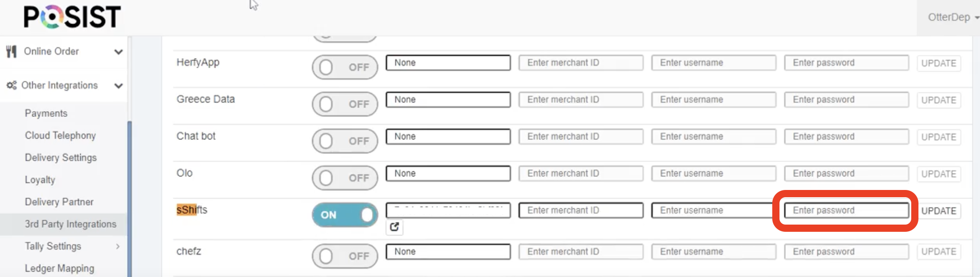Image resolution: width=980 pixels, height=277 pixels.
Task: Focus the sShifts password field
Action: 846,210
